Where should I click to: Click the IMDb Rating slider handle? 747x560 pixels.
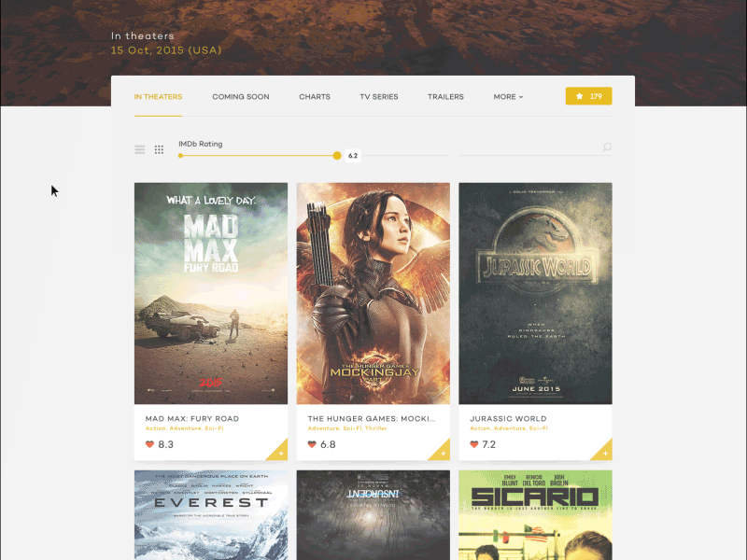337,156
